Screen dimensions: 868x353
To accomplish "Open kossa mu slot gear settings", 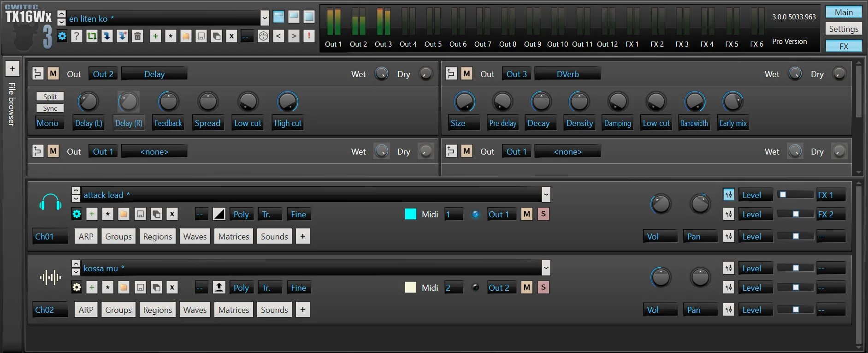I will 77,287.
